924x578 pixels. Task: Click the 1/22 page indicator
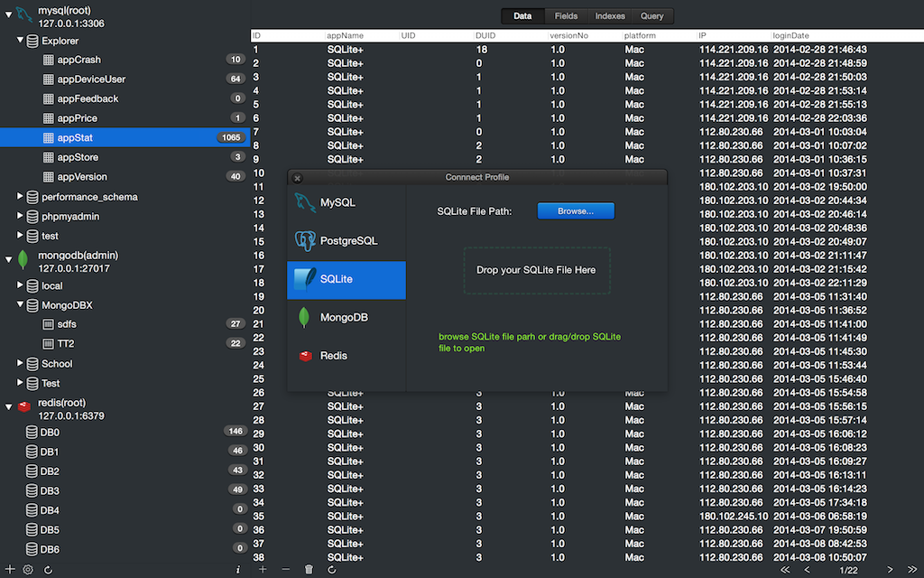tap(848, 570)
